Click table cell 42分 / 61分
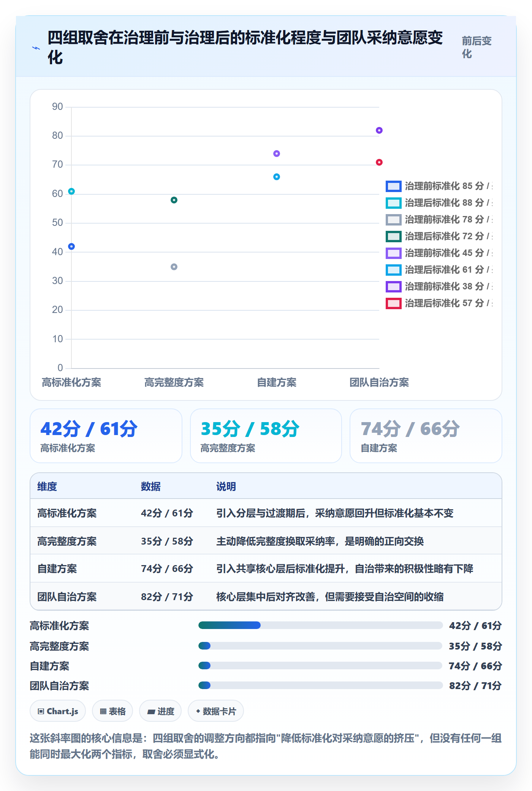Image resolution: width=532 pixels, height=791 pixels. pos(167,513)
